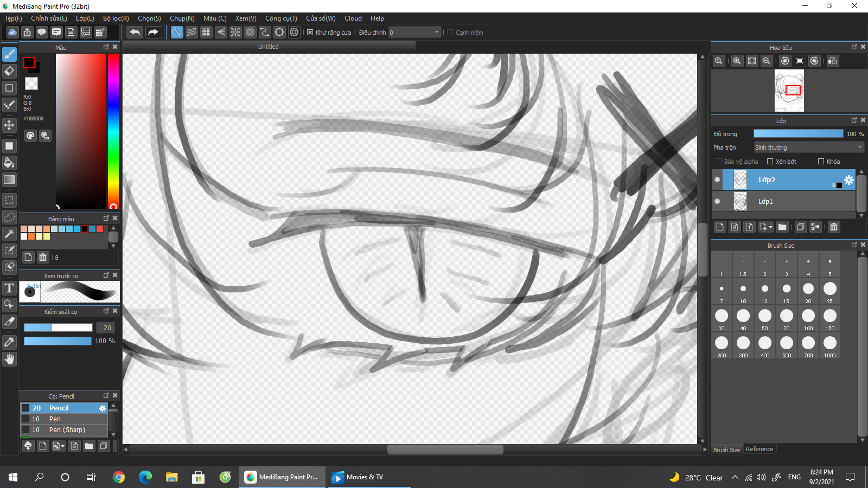Select the Pen (Sharp) brush
This screenshot has height=488, width=868.
[67, 430]
